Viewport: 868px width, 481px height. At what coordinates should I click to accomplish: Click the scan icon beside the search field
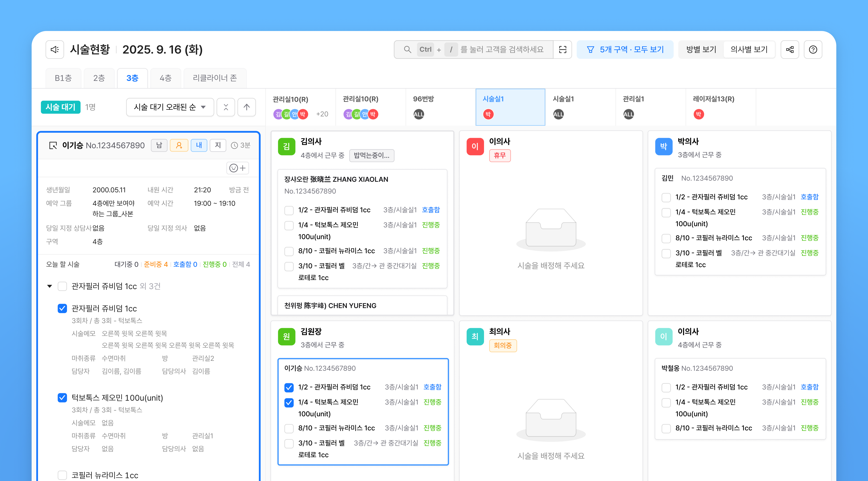pos(562,50)
